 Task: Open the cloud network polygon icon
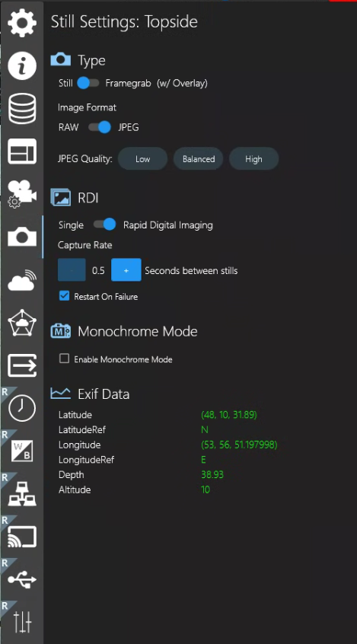click(22, 323)
